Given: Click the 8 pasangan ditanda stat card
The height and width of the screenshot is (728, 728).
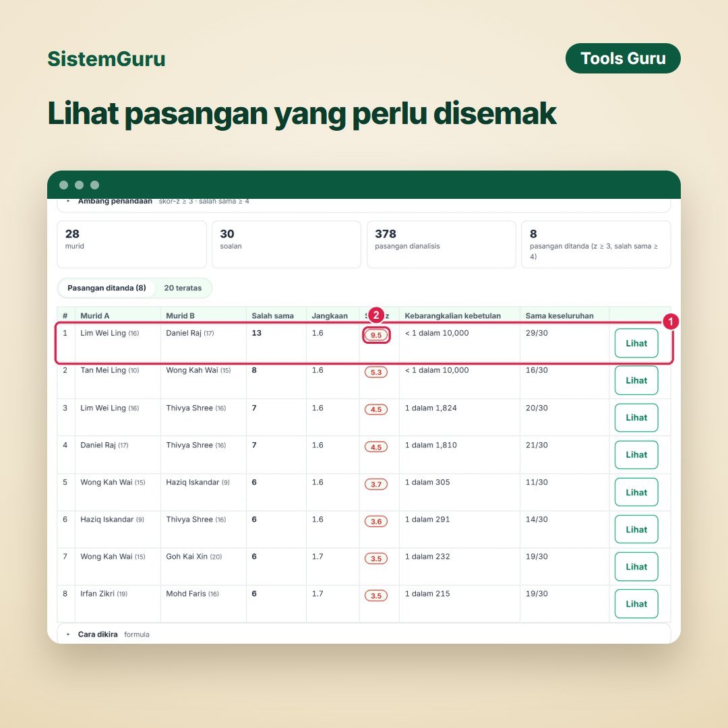Looking at the screenshot, I should [x=596, y=244].
